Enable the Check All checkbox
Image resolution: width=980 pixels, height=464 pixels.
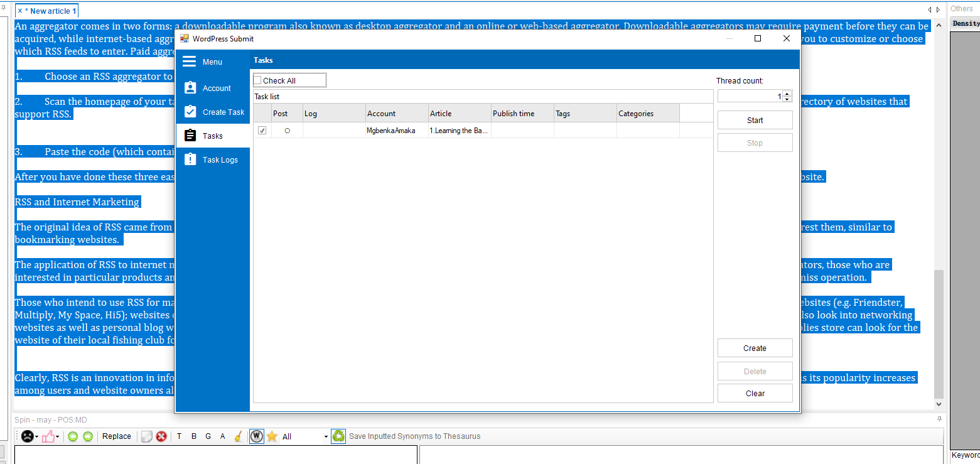(257, 80)
